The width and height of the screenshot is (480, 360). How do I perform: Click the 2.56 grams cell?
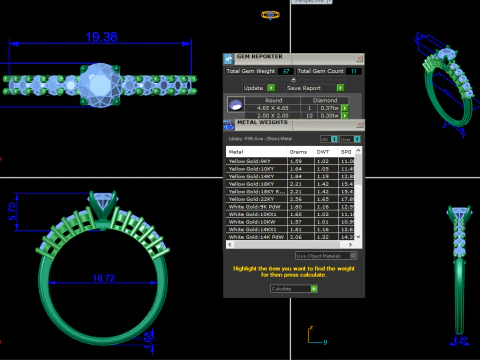(300, 199)
